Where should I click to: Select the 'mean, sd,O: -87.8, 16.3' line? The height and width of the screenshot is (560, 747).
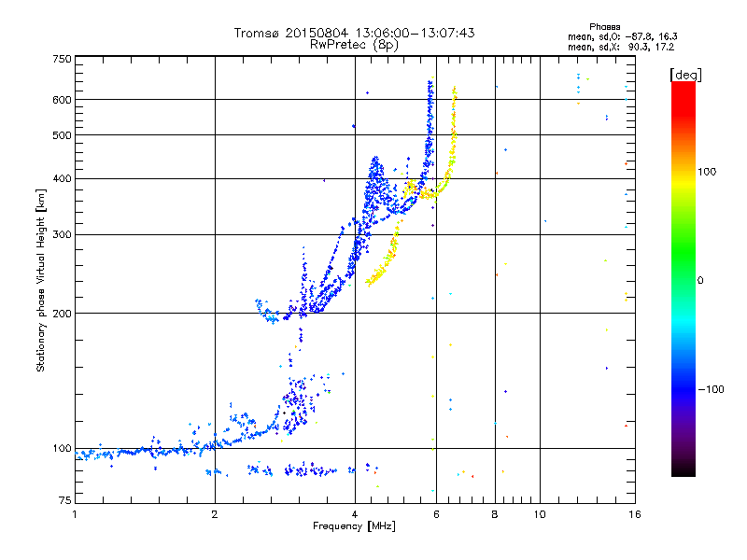point(623,37)
